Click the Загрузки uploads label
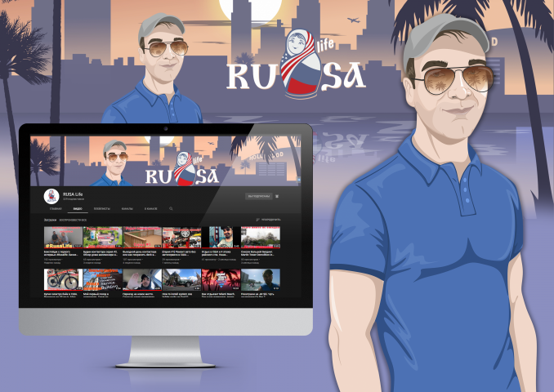The height and width of the screenshot is (392, 554). (x=50, y=220)
